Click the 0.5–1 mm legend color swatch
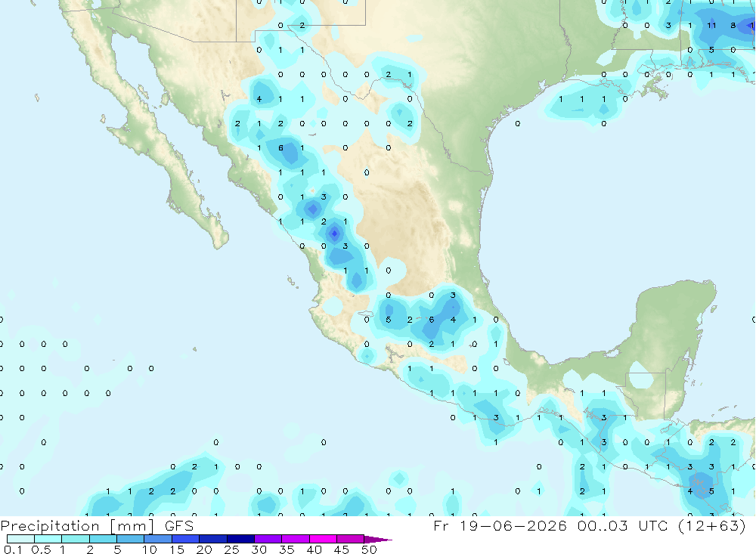 [x=48, y=539]
